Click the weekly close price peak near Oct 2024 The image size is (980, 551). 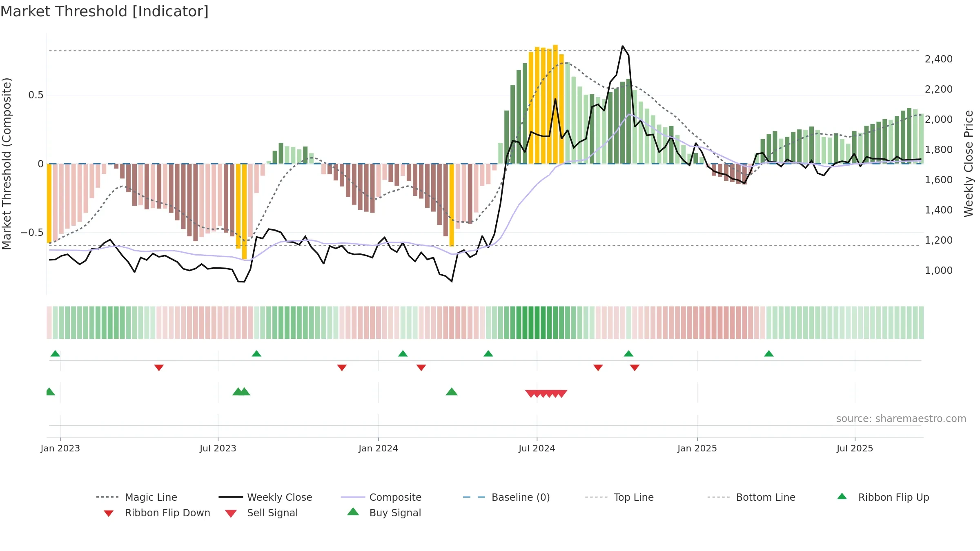pyautogui.click(x=622, y=46)
